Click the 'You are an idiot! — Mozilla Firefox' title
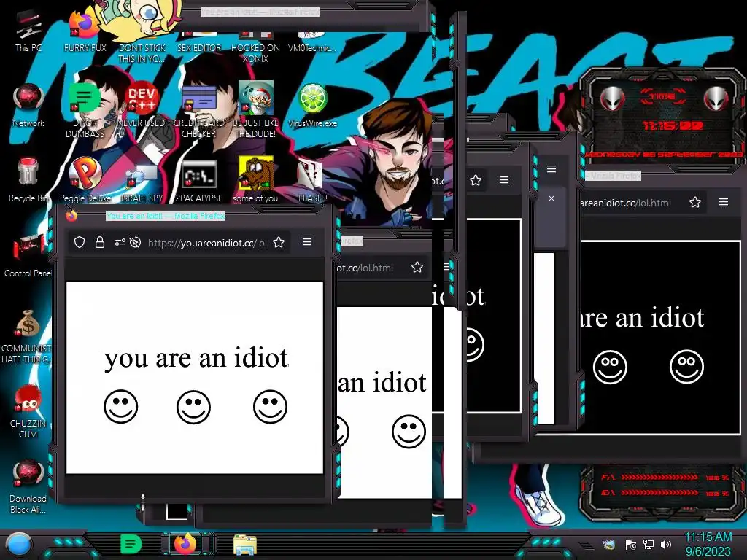 (165, 216)
